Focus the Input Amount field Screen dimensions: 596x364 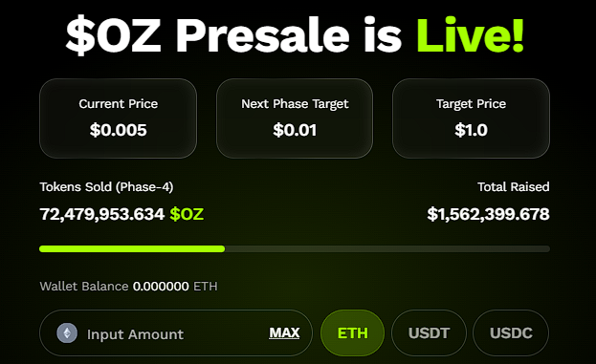(x=176, y=332)
